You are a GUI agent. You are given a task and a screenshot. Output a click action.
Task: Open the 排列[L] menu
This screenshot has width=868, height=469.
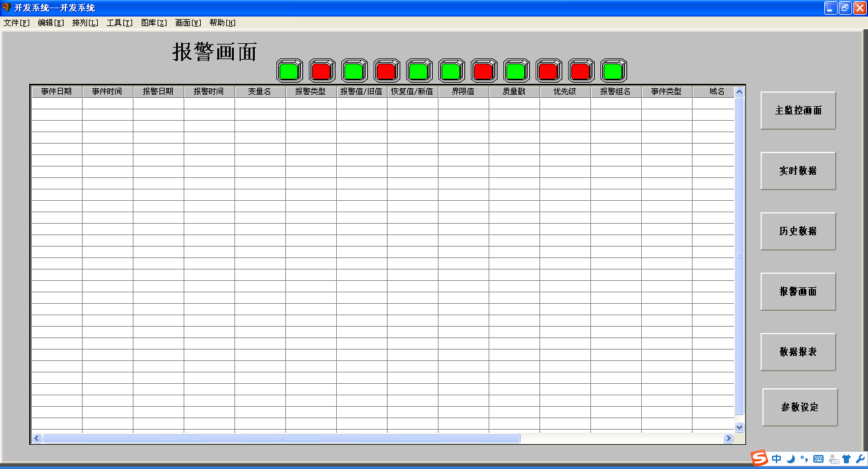[85, 23]
